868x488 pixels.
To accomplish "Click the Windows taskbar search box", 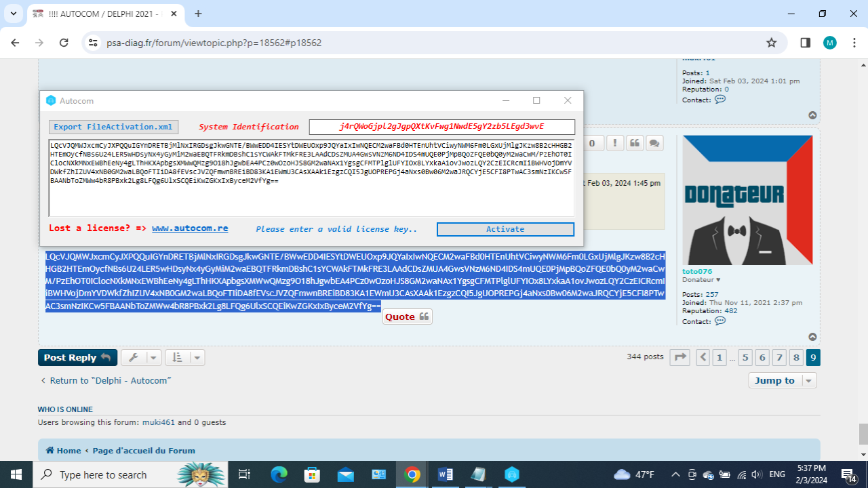I will point(129,474).
